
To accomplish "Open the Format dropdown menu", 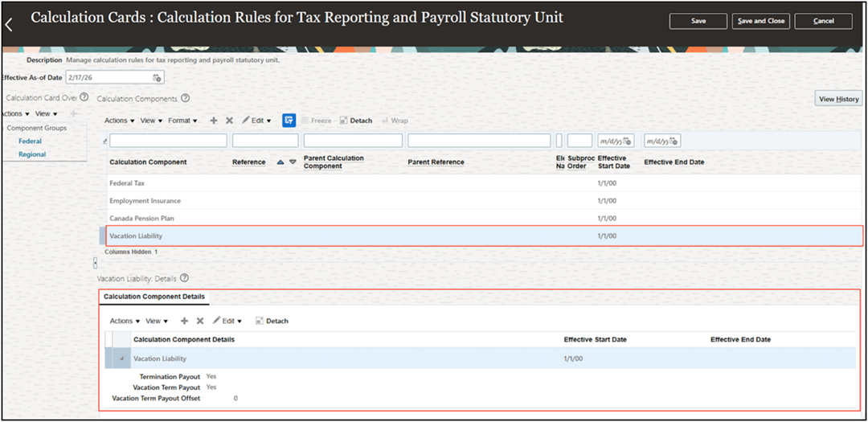I will pyautogui.click(x=182, y=121).
